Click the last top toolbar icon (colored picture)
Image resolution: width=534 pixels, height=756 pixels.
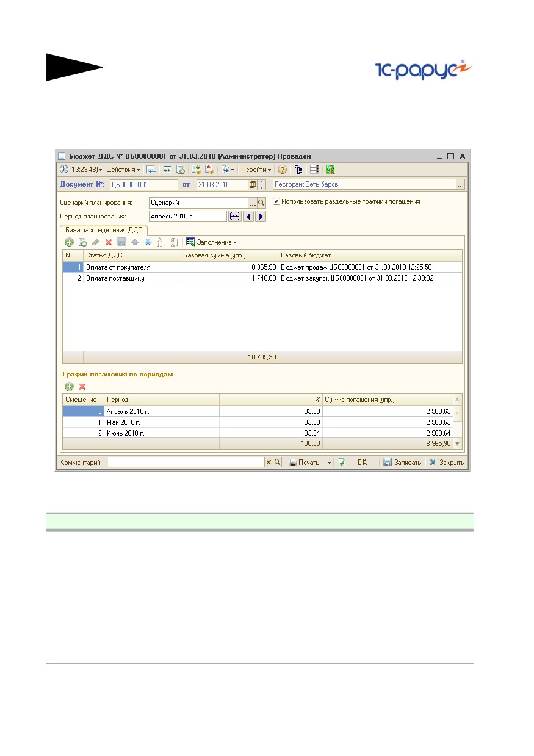click(x=330, y=170)
